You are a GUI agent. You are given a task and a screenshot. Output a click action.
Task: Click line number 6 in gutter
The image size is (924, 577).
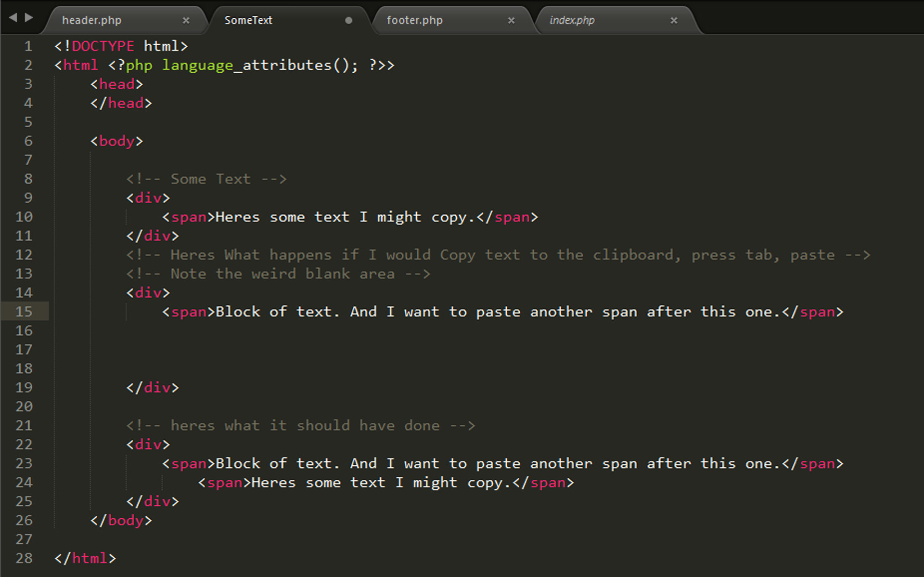click(x=28, y=141)
